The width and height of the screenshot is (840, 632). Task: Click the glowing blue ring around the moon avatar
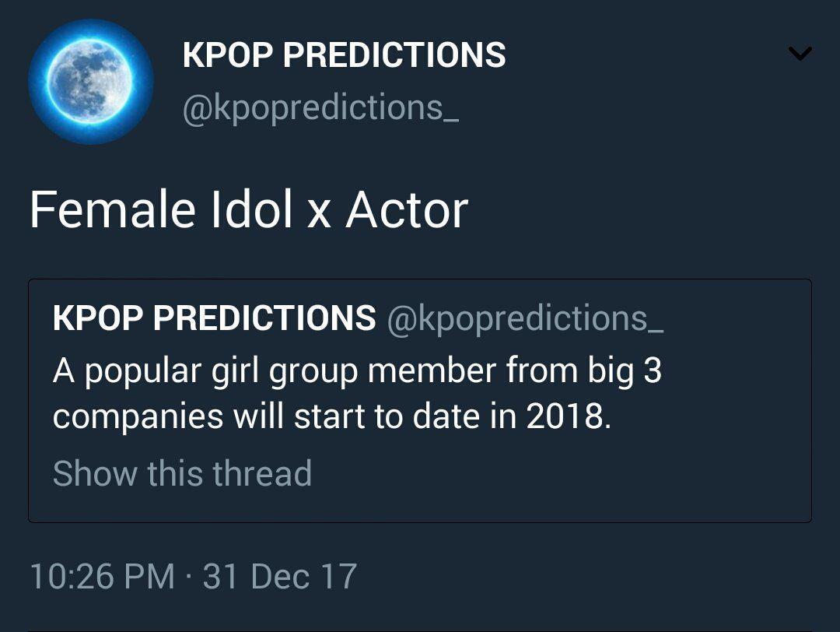tap(35, 82)
